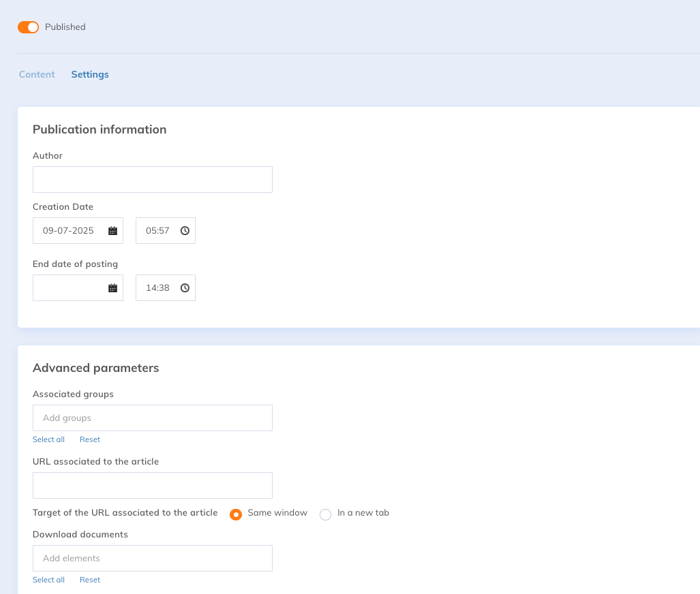Open clock picker for End date time
The height and width of the screenshot is (594, 700).
[185, 288]
